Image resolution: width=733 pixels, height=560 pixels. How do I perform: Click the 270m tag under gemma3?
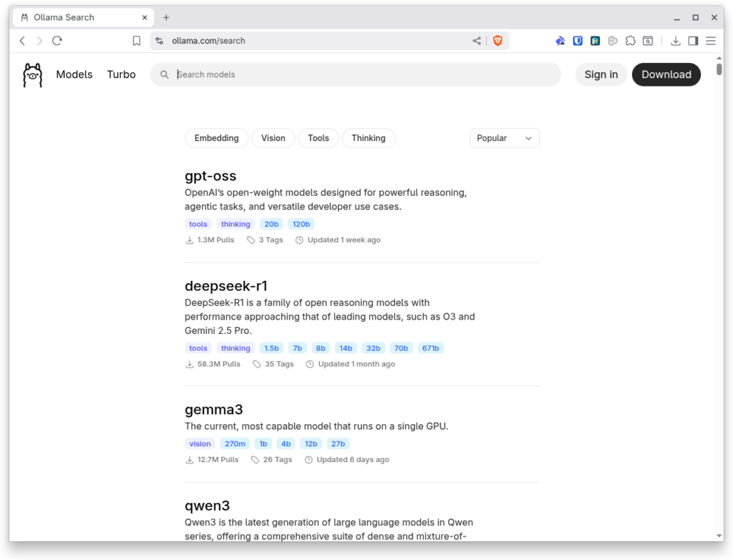235,443
